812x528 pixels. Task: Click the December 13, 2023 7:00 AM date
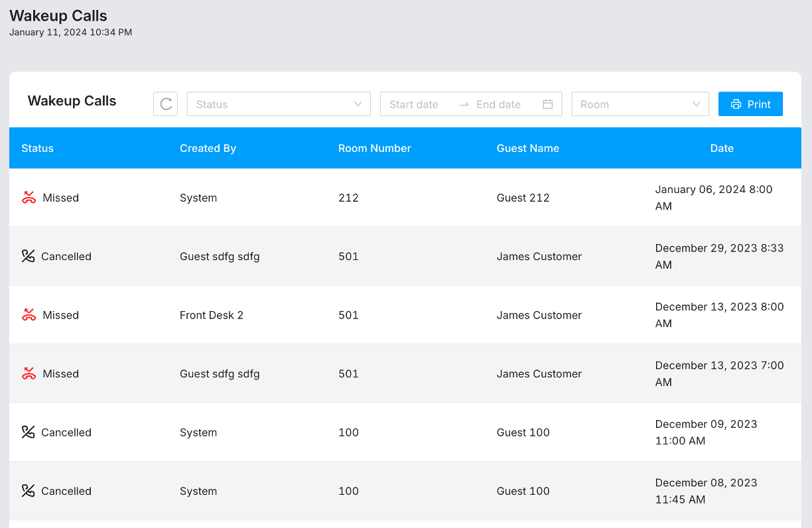[x=719, y=373]
